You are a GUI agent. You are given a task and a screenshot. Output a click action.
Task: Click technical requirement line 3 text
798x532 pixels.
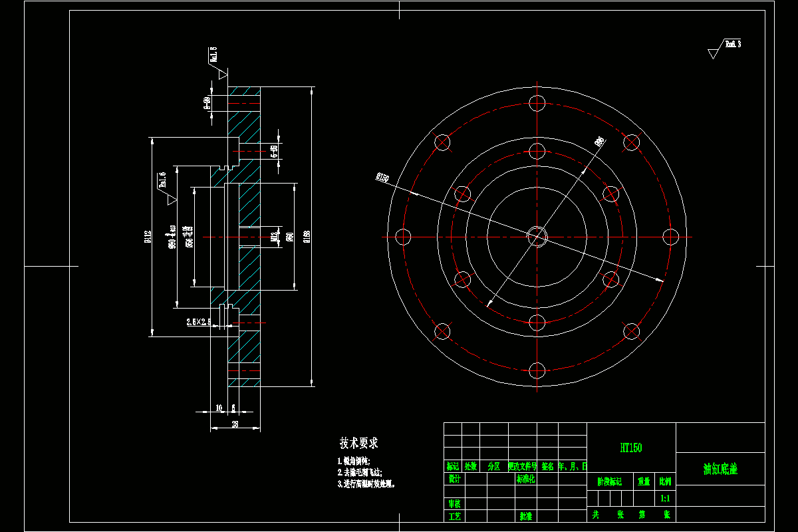click(367, 484)
